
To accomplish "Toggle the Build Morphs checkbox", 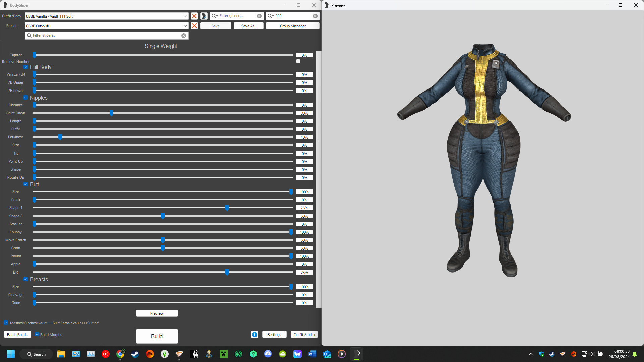I will [37, 335].
